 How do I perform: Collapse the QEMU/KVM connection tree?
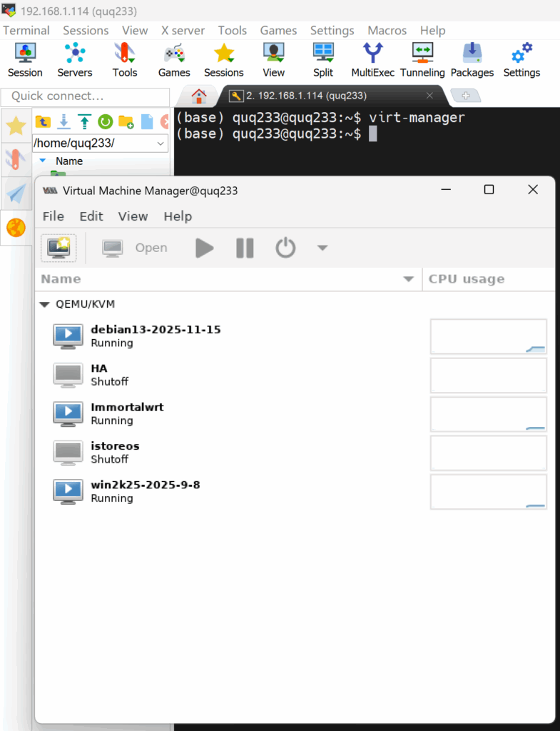click(x=45, y=304)
